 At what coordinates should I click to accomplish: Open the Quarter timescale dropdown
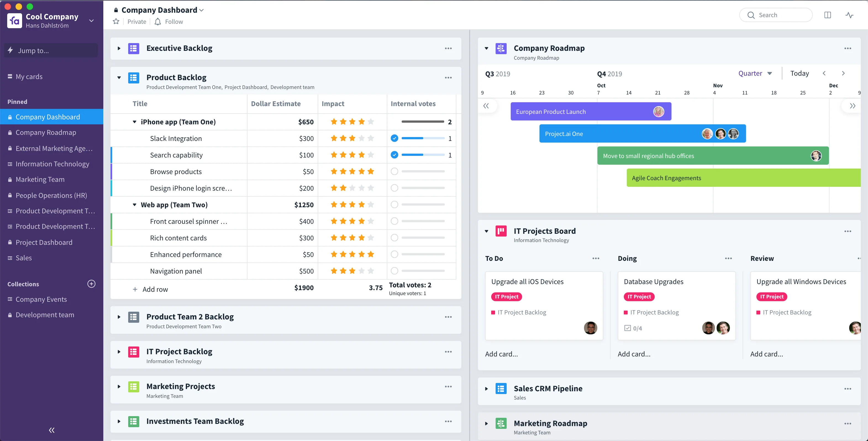(x=755, y=73)
